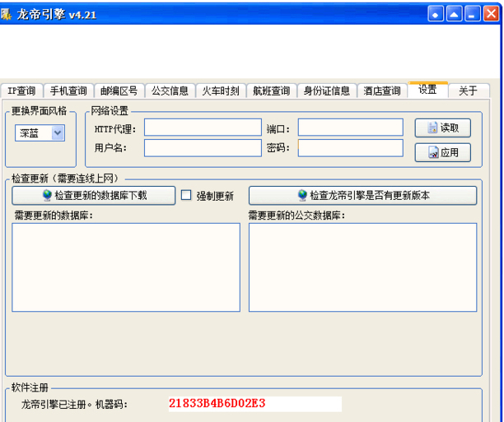Open the 邮编区号 tab
The width and height of the screenshot is (504, 422).
pos(119,90)
